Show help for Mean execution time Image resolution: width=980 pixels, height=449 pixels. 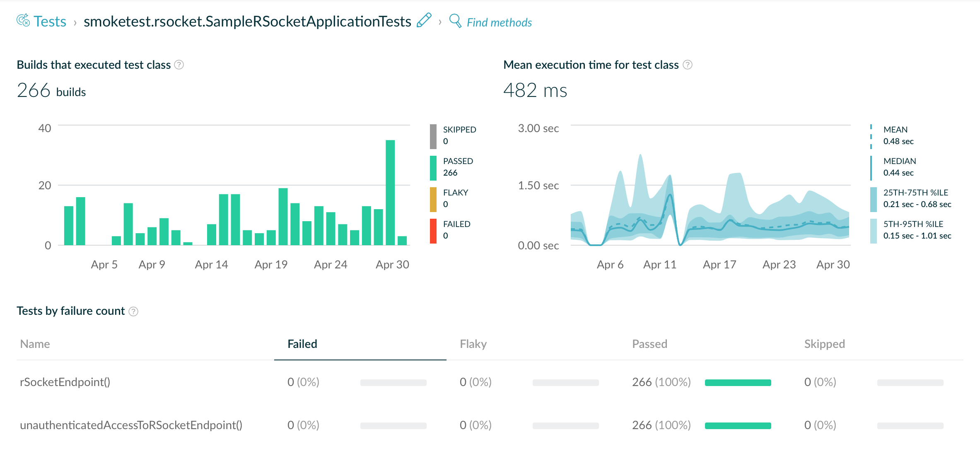tap(688, 65)
